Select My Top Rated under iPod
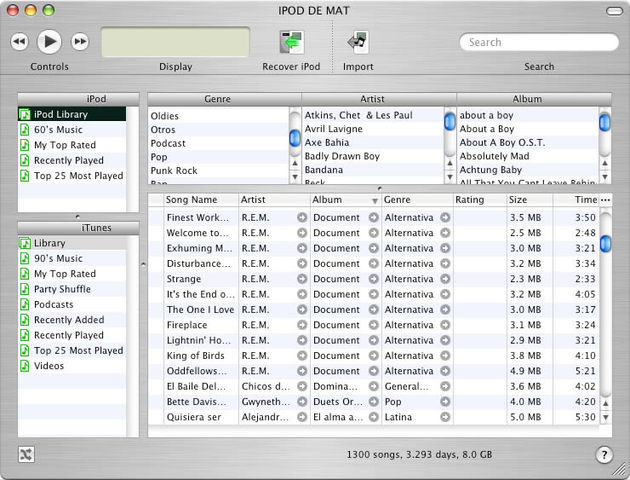Image resolution: width=630 pixels, height=480 pixels. pos(72,145)
